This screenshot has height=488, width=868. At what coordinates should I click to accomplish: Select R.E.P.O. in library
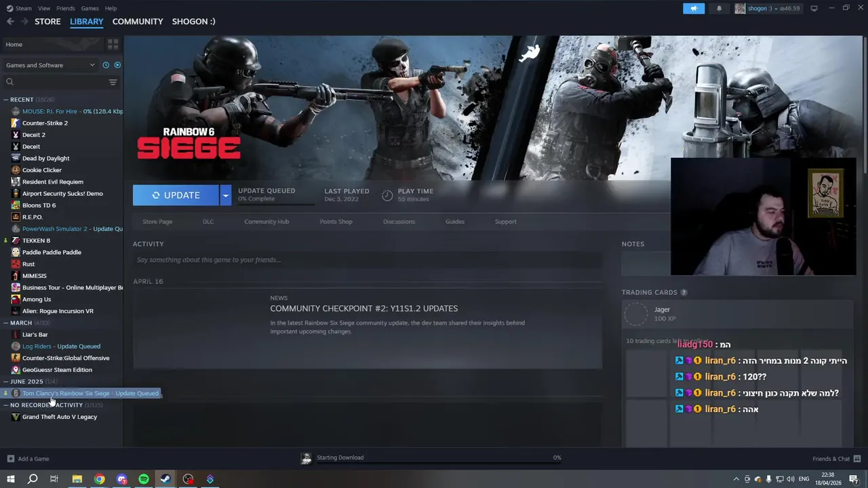coord(33,217)
